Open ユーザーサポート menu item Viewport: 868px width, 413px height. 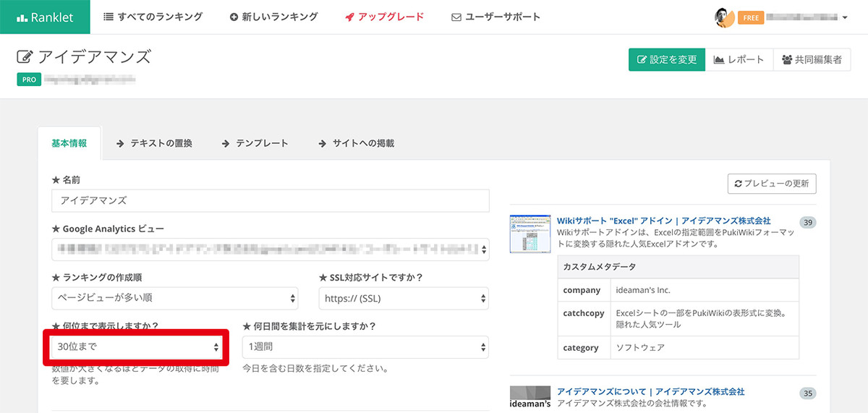click(x=495, y=17)
